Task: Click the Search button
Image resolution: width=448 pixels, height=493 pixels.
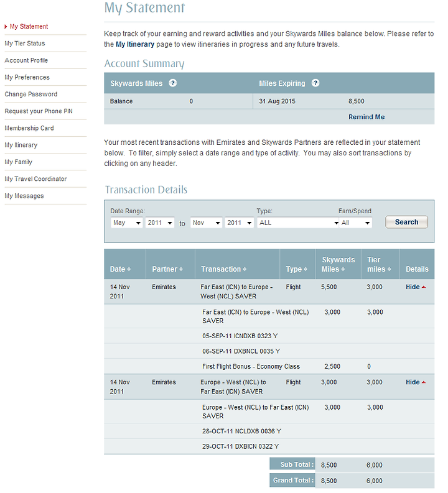Action: point(406,222)
